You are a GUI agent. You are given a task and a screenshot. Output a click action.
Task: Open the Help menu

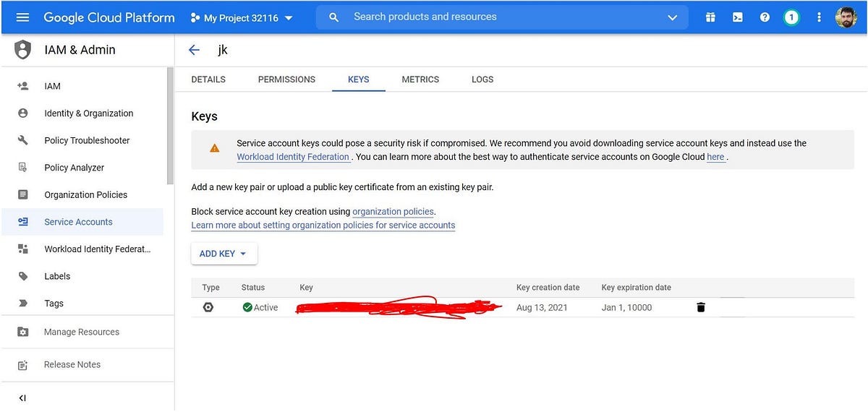pyautogui.click(x=765, y=16)
